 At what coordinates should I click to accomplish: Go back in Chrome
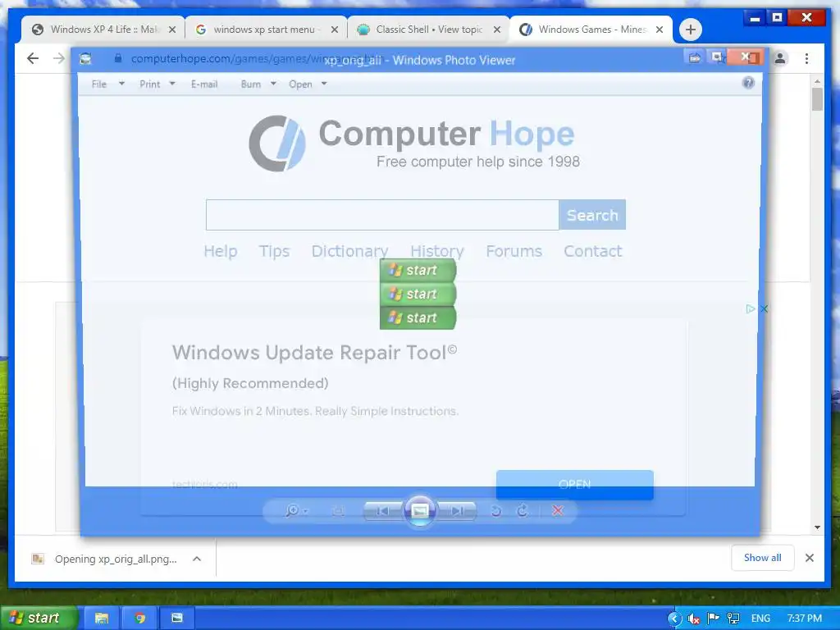coord(33,58)
